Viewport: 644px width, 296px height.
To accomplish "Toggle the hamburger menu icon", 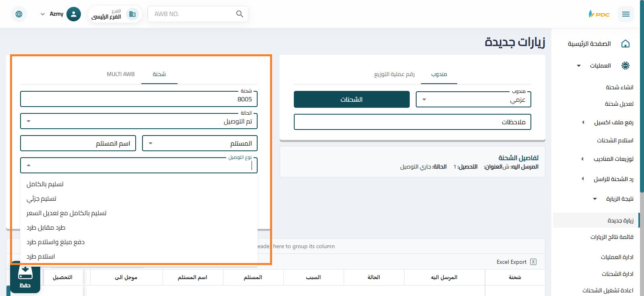I will point(625,14).
